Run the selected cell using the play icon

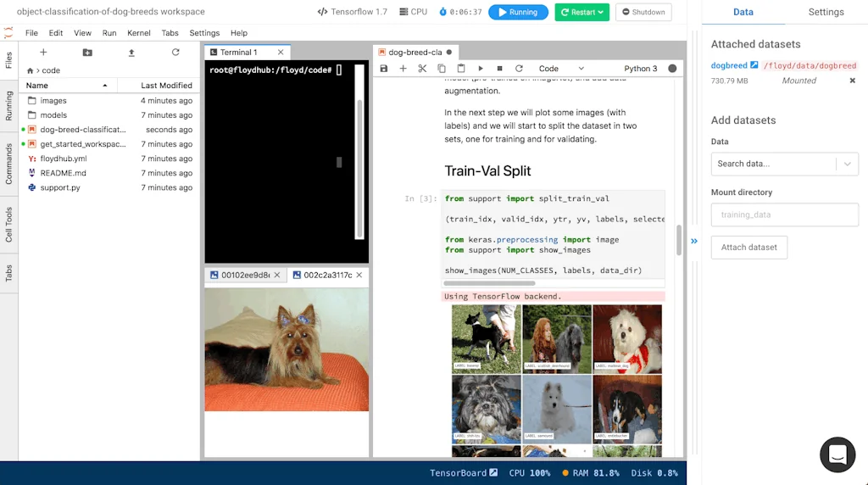(481, 69)
